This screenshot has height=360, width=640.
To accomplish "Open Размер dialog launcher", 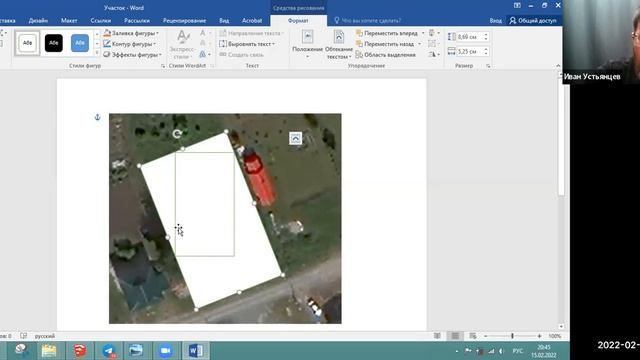I will pos(488,66).
